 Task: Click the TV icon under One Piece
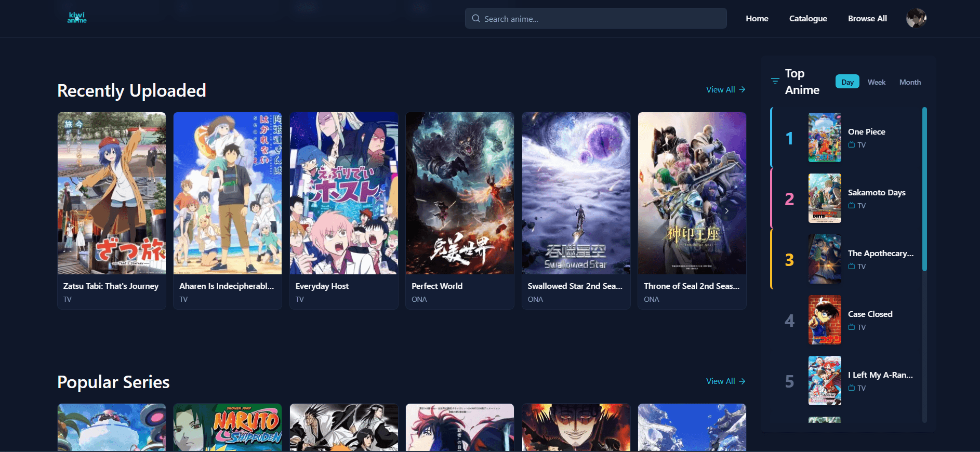click(x=851, y=145)
